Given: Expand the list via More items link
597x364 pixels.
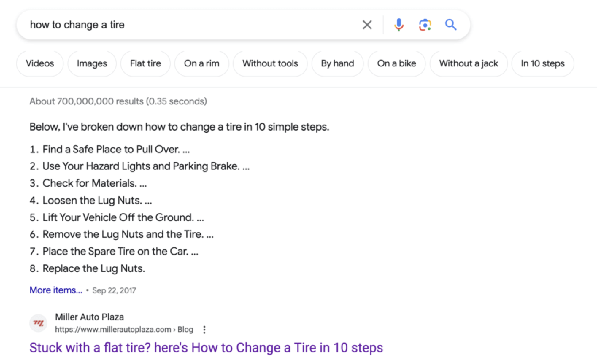Looking at the screenshot, I should pyautogui.click(x=56, y=290).
